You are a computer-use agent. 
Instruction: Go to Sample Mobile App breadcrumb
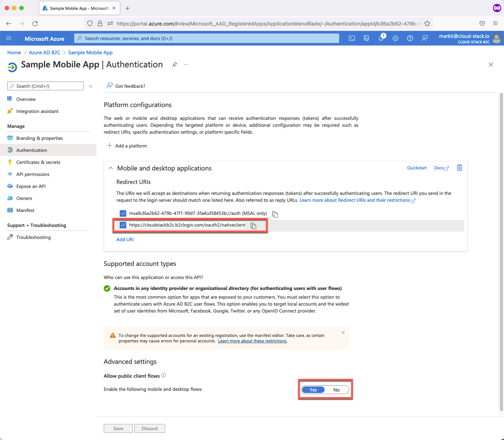90,52
